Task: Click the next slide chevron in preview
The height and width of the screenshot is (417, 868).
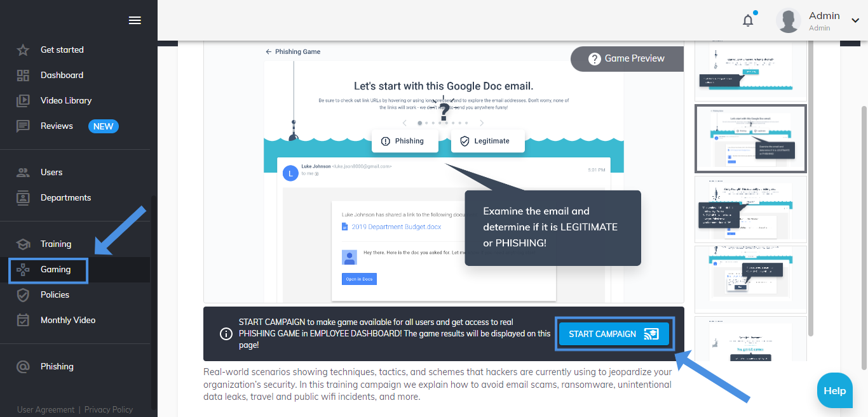Action: pyautogui.click(x=482, y=123)
